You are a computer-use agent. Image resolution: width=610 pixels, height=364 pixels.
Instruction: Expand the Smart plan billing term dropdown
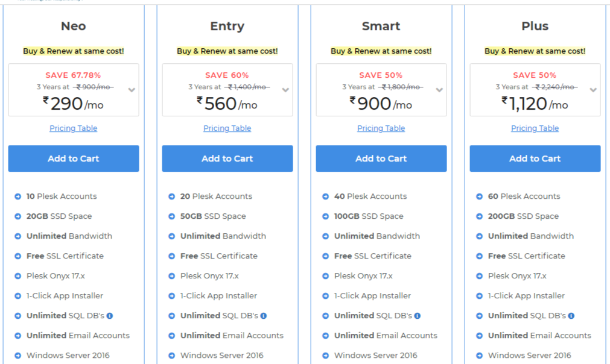click(x=440, y=90)
